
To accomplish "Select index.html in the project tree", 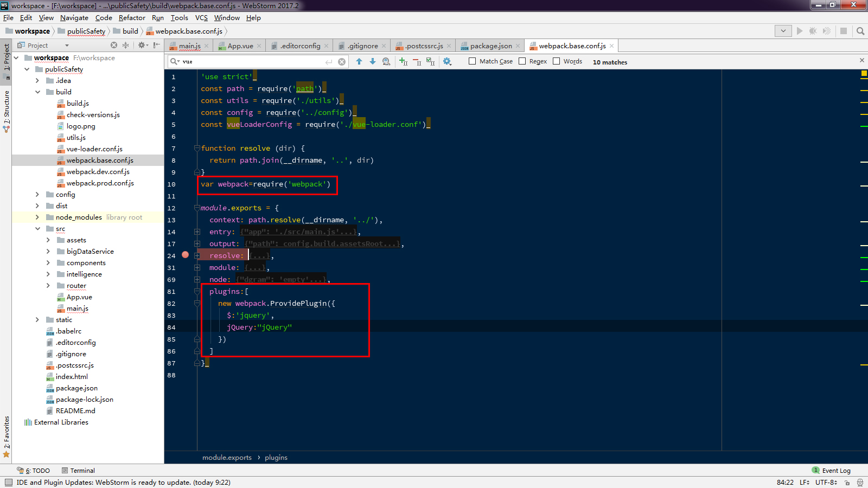I will click(x=72, y=377).
